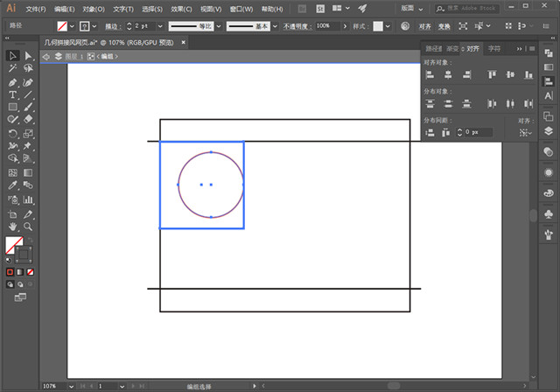Click vertical align top icon in align panel
The height and width of the screenshot is (392, 560).
click(x=492, y=75)
